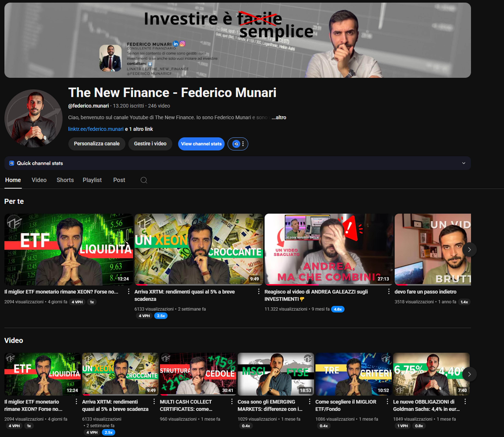Click the 0.8x badge on Goldman Sachs video
504x437 pixels.
(x=419, y=426)
